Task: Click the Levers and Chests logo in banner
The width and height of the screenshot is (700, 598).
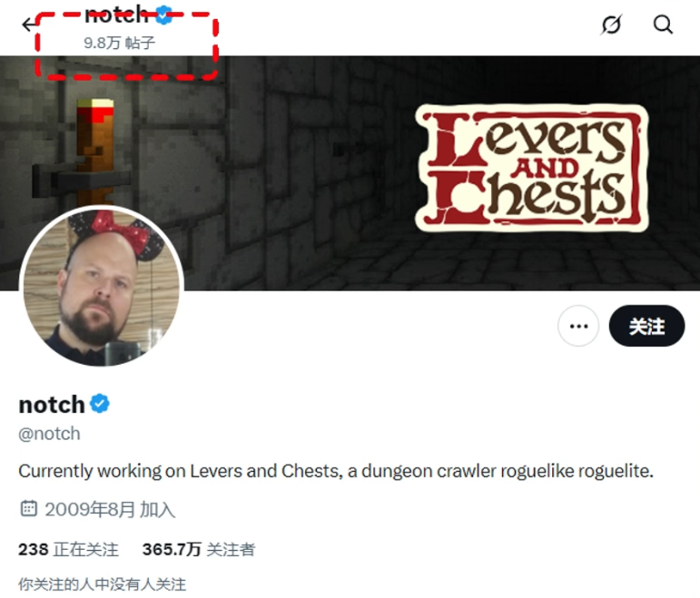Action: click(531, 168)
